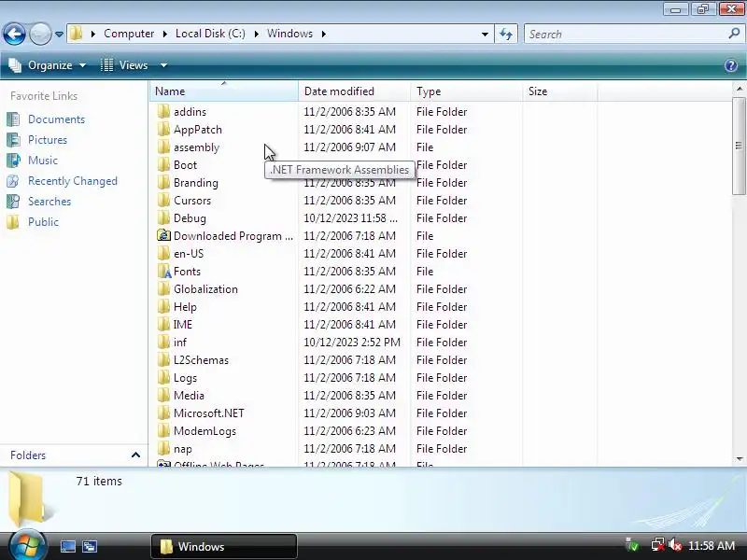Click the Downloaded Program Files icon

[x=163, y=236]
